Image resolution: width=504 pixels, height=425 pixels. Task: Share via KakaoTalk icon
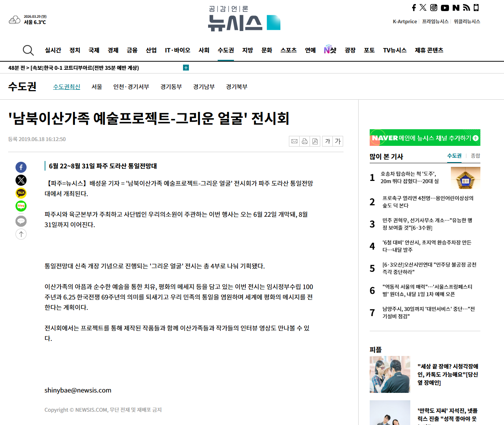21,193
